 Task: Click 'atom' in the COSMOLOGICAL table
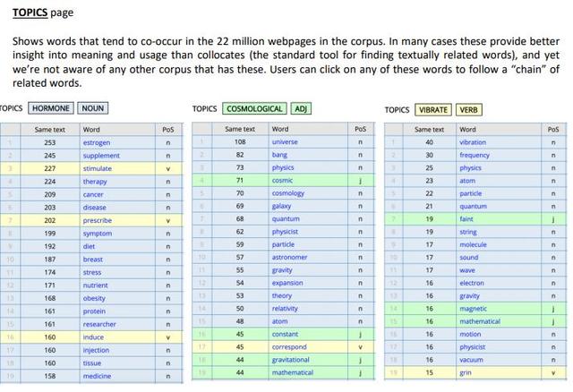click(x=280, y=321)
